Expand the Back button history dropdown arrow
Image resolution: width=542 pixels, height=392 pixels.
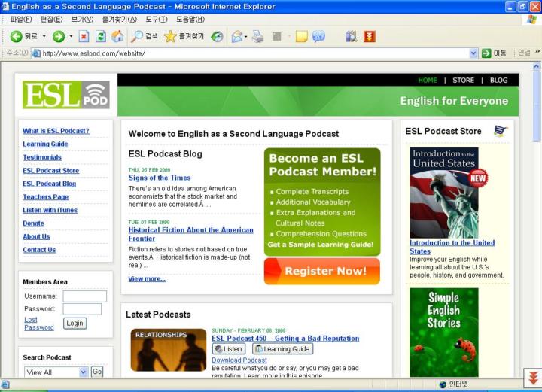point(44,36)
